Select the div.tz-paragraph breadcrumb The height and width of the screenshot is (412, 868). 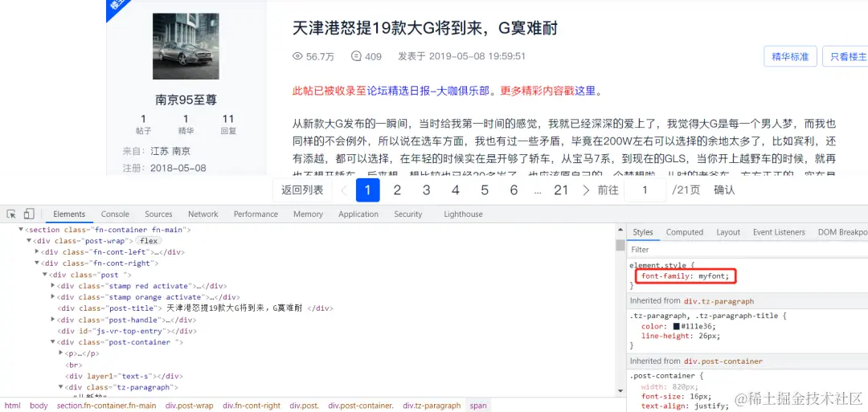(432, 406)
